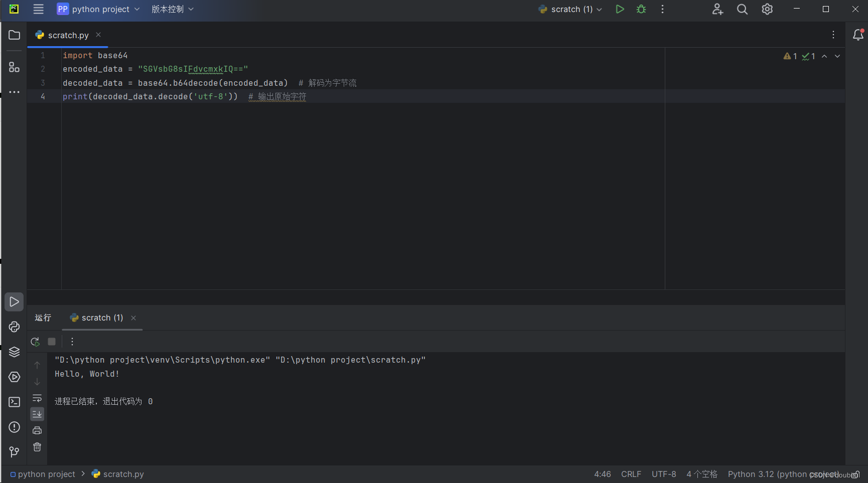Toggle soft-wrap in run console
Viewport: 868px width, 483px height.
coord(37,398)
